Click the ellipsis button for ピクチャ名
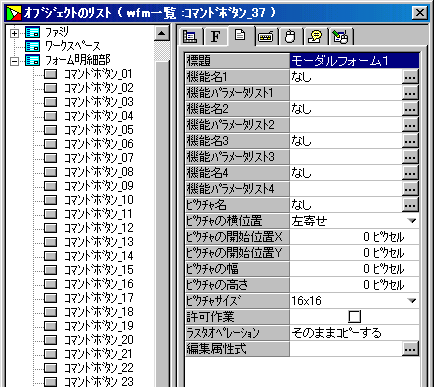Image resolution: width=435 pixels, height=387 pixels. [x=410, y=205]
